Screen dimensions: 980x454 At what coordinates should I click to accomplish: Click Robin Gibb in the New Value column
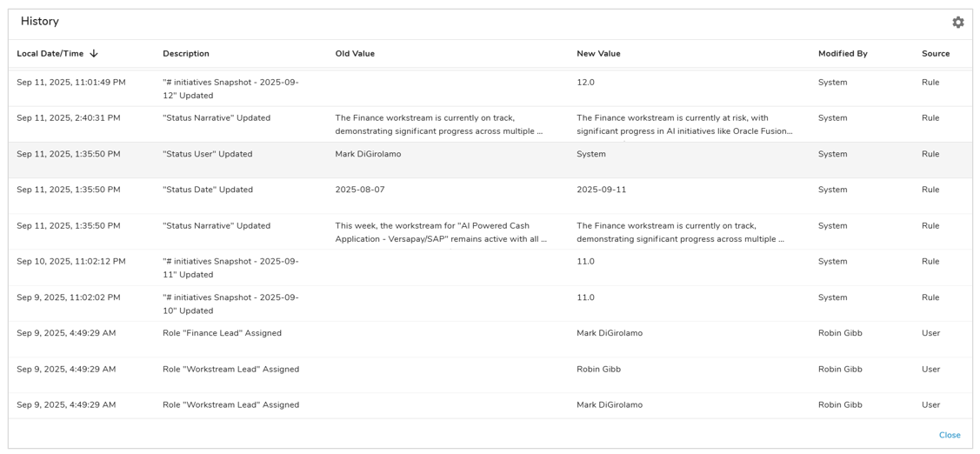tap(599, 370)
